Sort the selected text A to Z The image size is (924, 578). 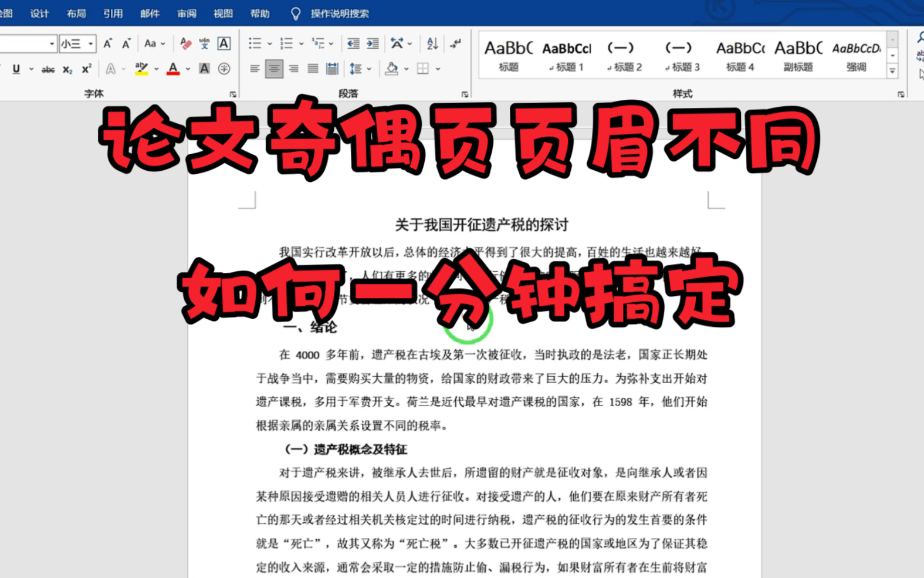[432, 43]
